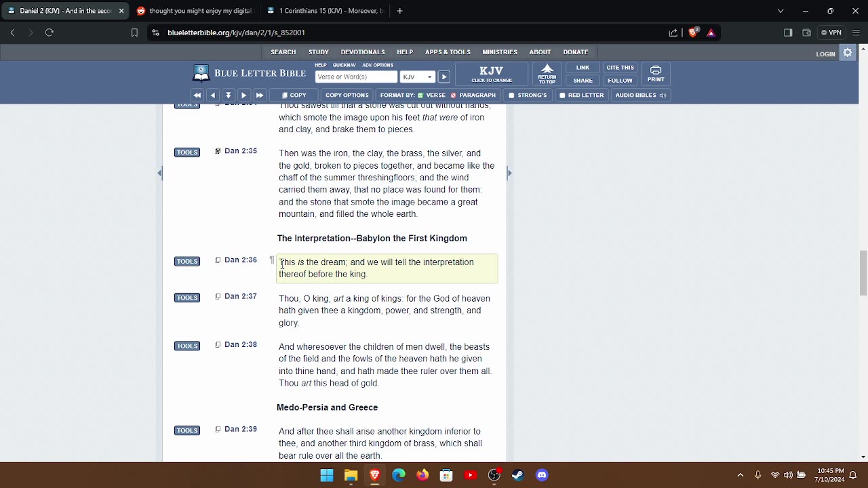The width and height of the screenshot is (868, 488).
Task: Check the checkbox beside Dan 2:36
Action: point(218,260)
